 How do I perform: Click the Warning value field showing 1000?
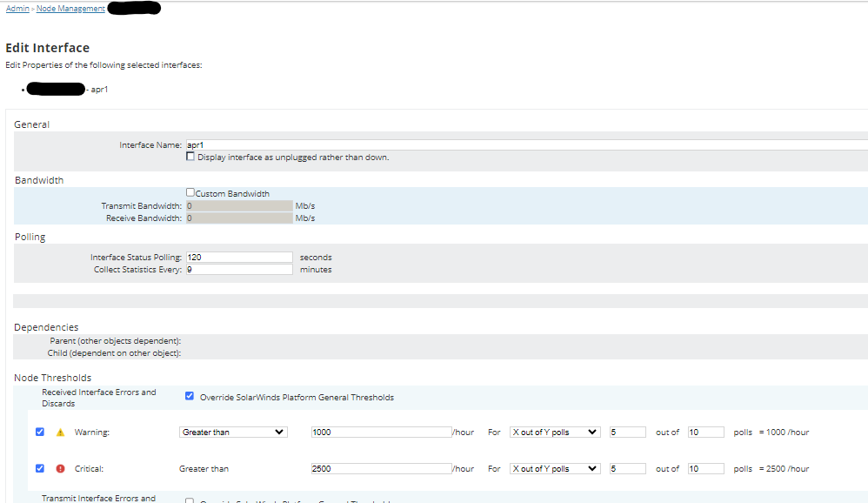pyautogui.click(x=382, y=433)
